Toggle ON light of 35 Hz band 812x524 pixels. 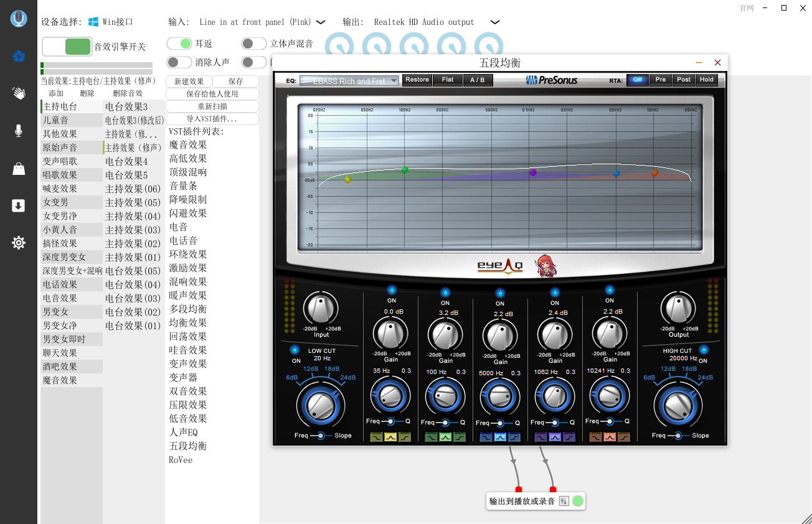[392, 289]
